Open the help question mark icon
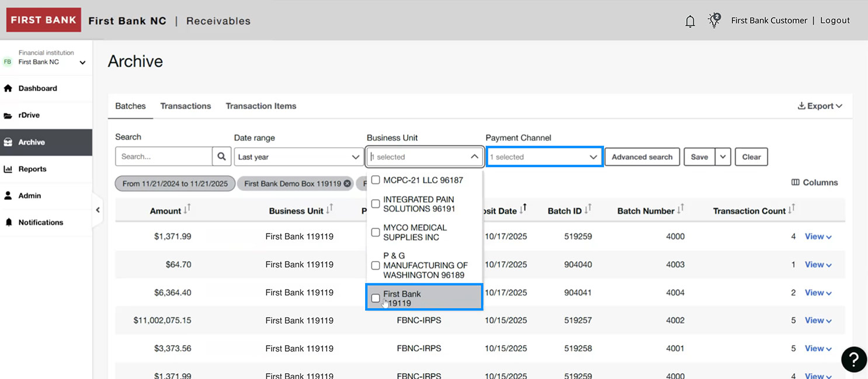The width and height of the screenshot is (868, 379). [x=853, y=359]
